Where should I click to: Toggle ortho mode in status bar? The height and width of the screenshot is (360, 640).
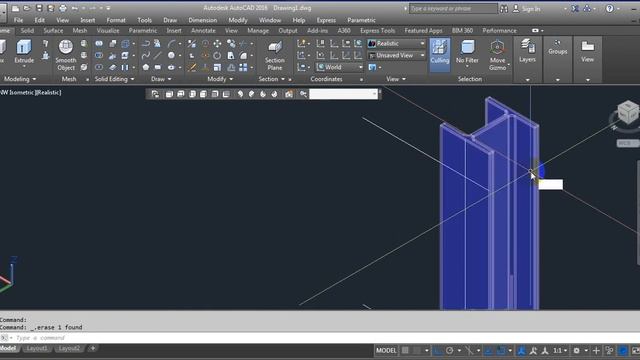pyautogui.click(x=438, y=351)
